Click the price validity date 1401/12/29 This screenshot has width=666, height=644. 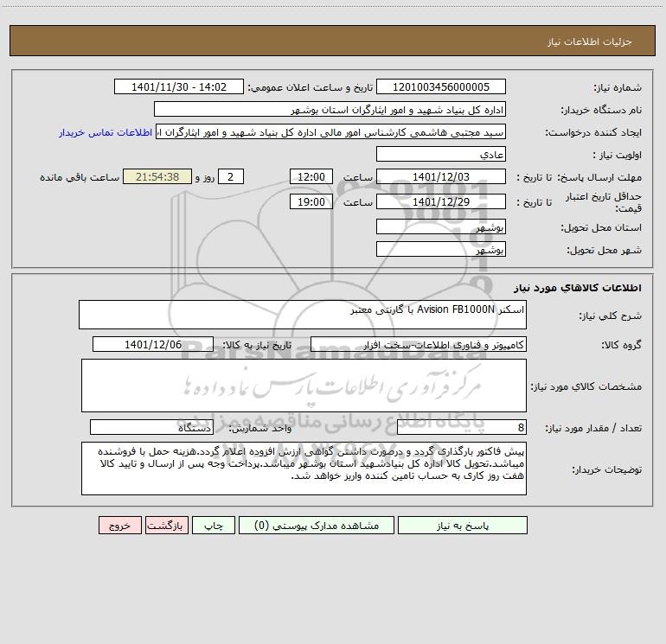click(x=441, y=201)
